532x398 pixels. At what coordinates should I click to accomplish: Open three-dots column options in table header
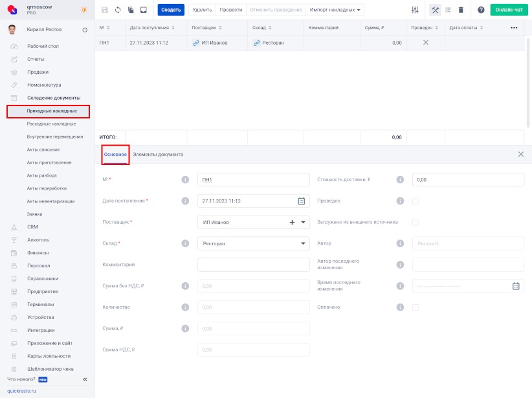point(514,28)
